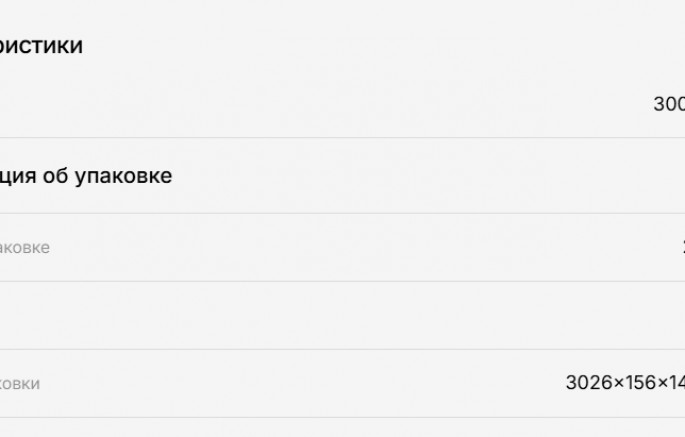The image size is (685, 437).
Task: Click the empty row above the "ковки" row
Action: tap(342, 316)
